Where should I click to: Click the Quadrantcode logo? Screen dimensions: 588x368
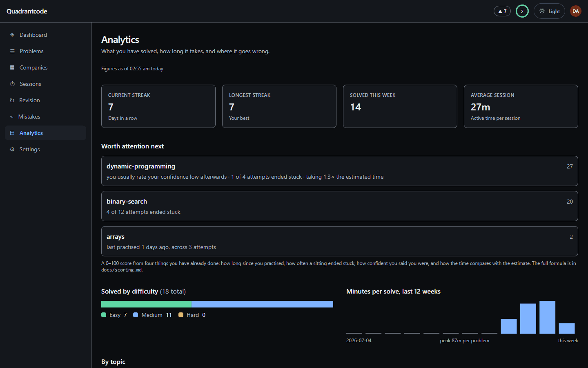[x=27, y=11]
